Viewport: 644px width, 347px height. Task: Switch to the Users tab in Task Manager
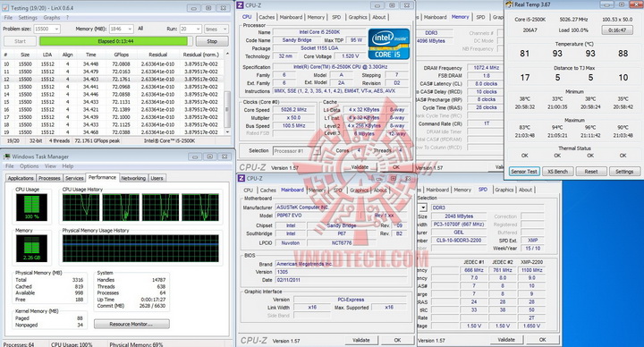(157, 178)
